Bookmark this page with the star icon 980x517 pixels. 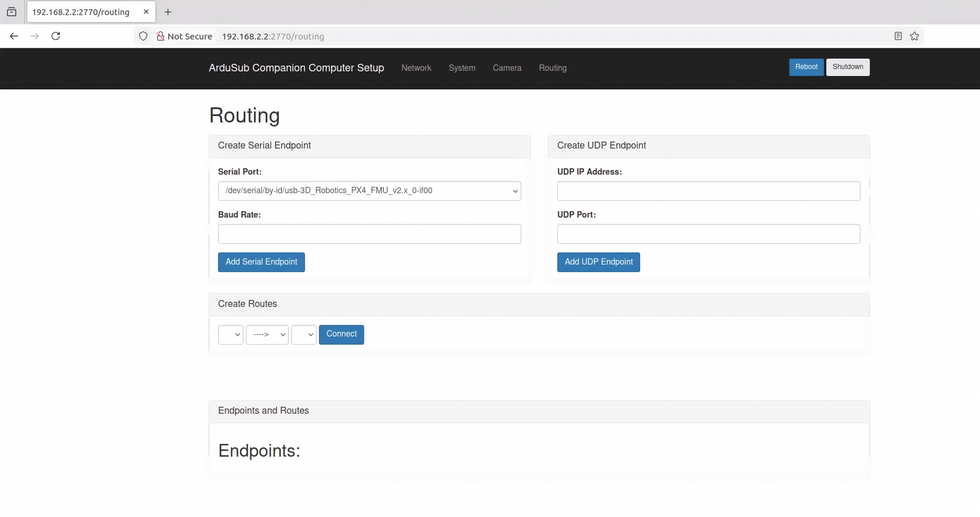click(x=914, y=36)
